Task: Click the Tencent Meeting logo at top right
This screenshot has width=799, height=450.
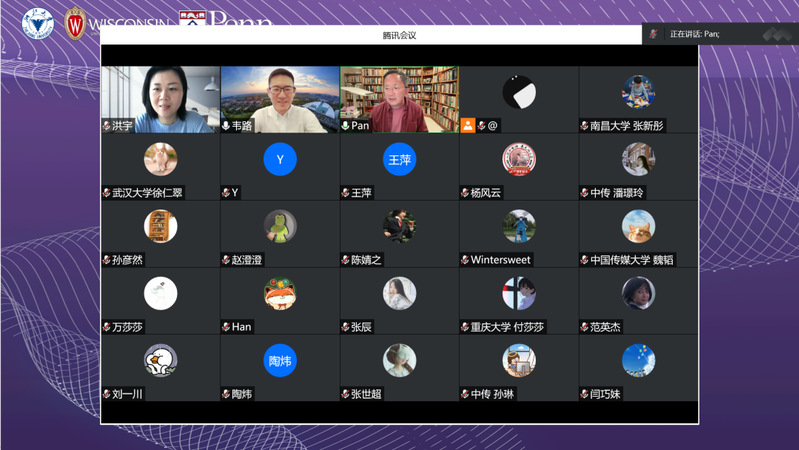Action: (776, 34)
